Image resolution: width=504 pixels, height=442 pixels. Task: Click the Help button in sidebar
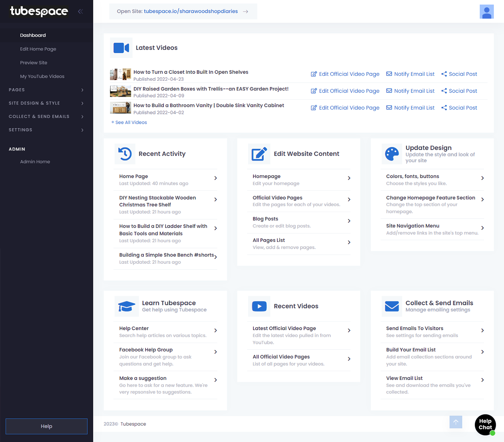(46, 426)
